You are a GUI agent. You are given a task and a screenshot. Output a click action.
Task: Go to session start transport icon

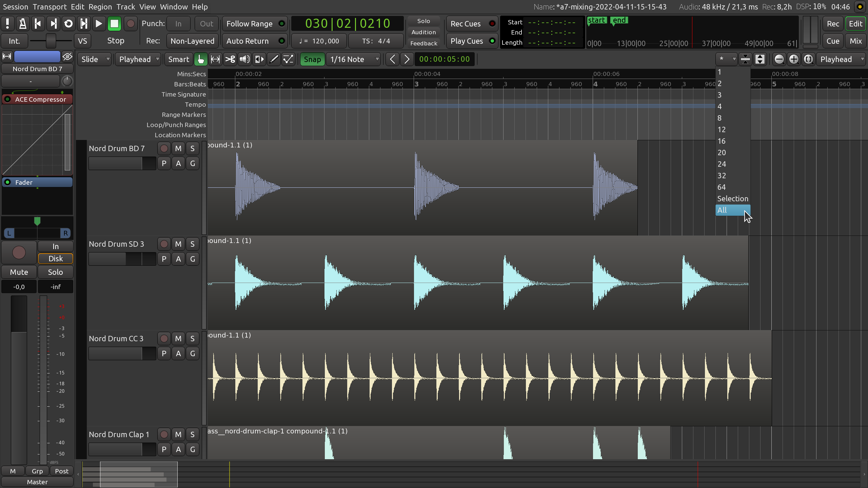point(38,24)
